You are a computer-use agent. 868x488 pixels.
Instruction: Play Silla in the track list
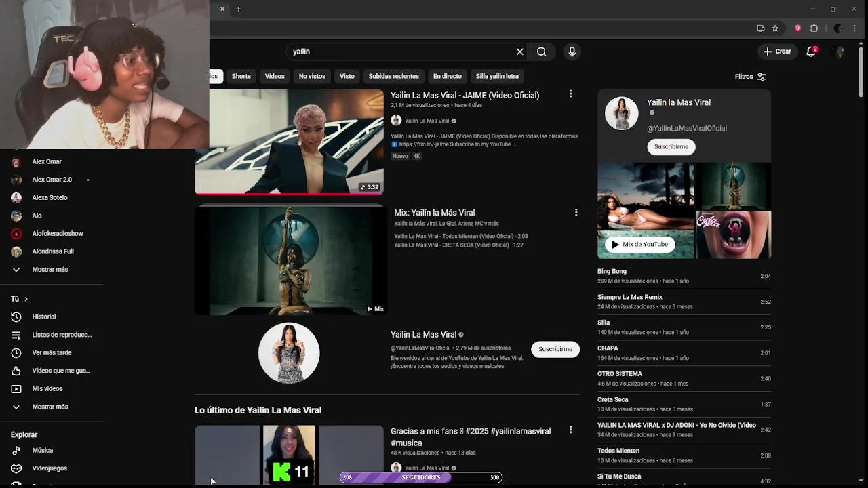[684, 327]
